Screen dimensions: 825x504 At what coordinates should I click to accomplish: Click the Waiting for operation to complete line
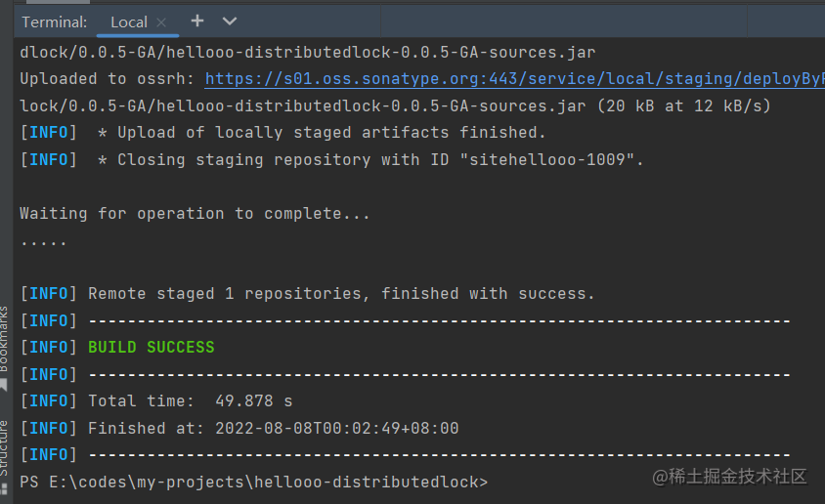[x=195, y=213]
